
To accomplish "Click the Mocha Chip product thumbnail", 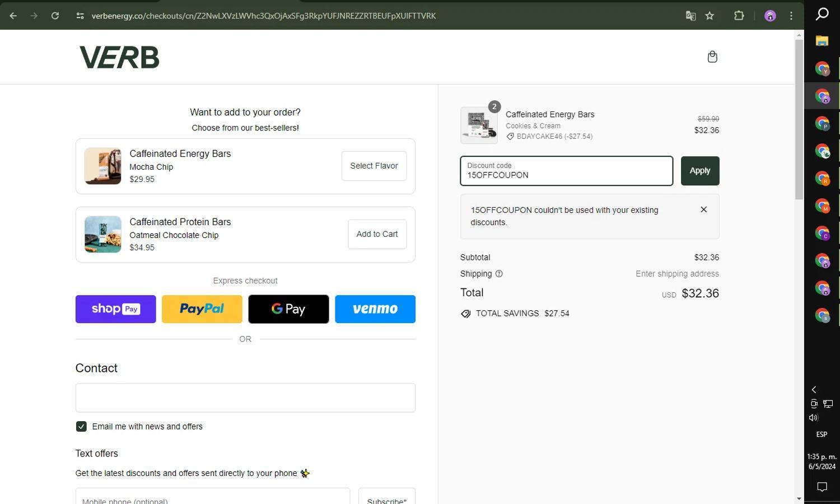I will coord(102,166).
